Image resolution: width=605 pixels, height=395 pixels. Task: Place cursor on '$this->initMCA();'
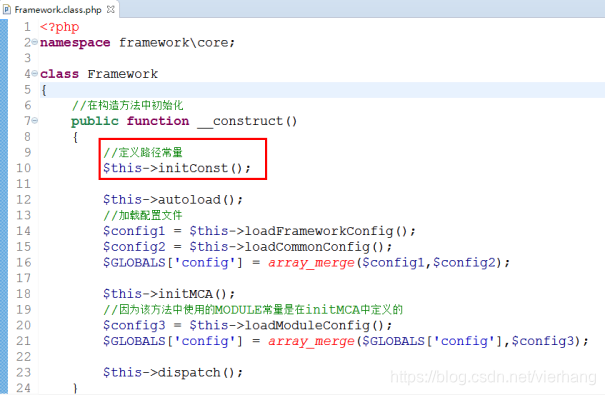tap(169, 294)
